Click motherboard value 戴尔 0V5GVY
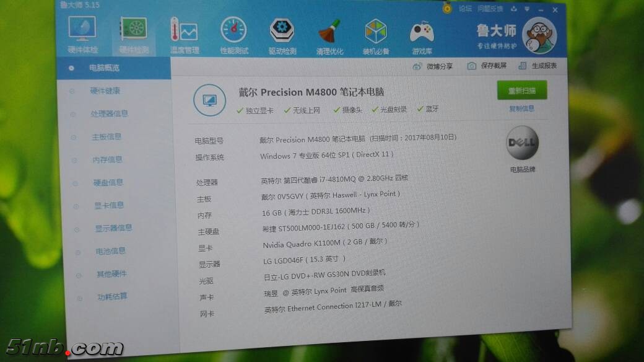The height and width of the screenshot is (362, 644). [x=331, y=195]
